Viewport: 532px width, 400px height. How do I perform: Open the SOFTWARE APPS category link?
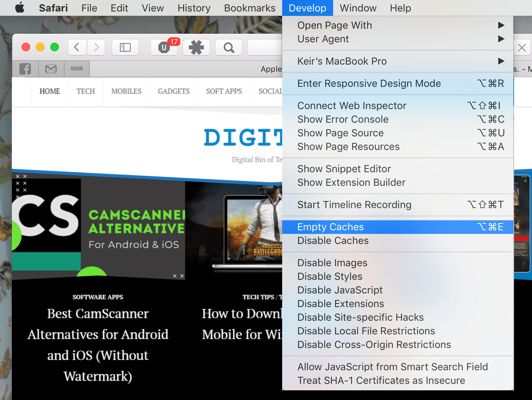pos(98,297)
